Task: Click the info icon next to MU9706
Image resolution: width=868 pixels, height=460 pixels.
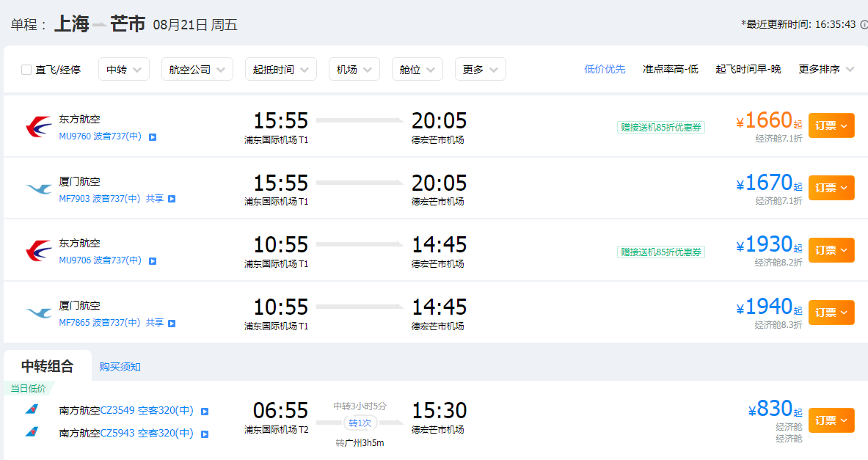Action: point(153,261)
